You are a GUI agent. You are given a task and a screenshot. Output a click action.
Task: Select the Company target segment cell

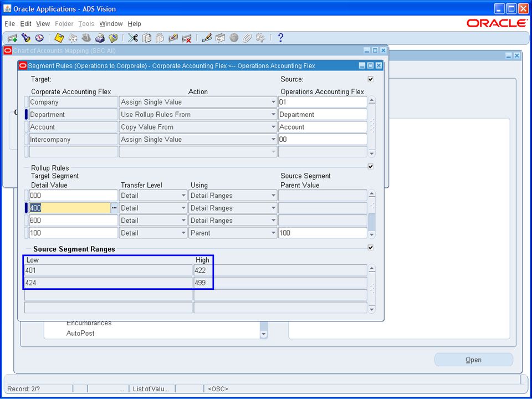(73, 102)
